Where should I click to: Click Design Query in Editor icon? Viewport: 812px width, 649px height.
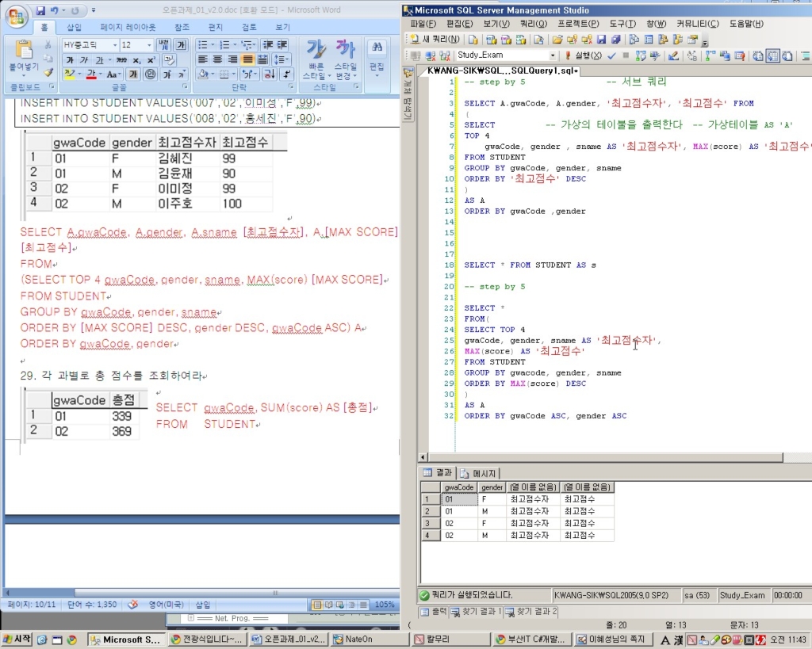[x=673, y=55]
